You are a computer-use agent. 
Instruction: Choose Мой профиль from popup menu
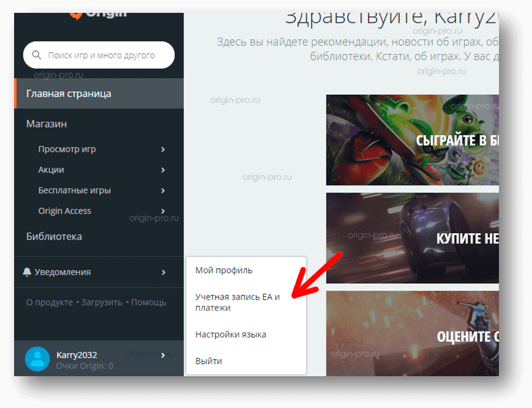click(x=224, y=270)
